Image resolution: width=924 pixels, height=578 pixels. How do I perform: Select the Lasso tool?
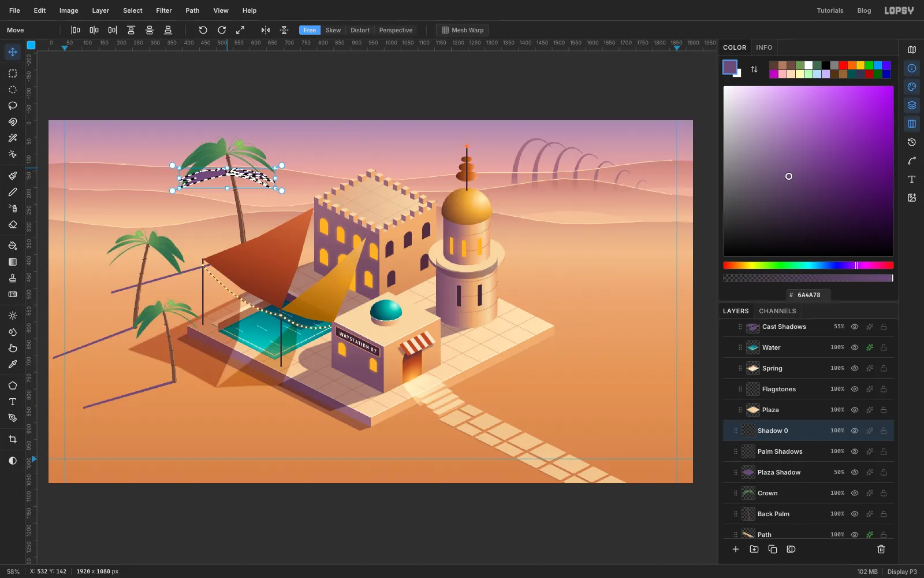coord(13,106)
